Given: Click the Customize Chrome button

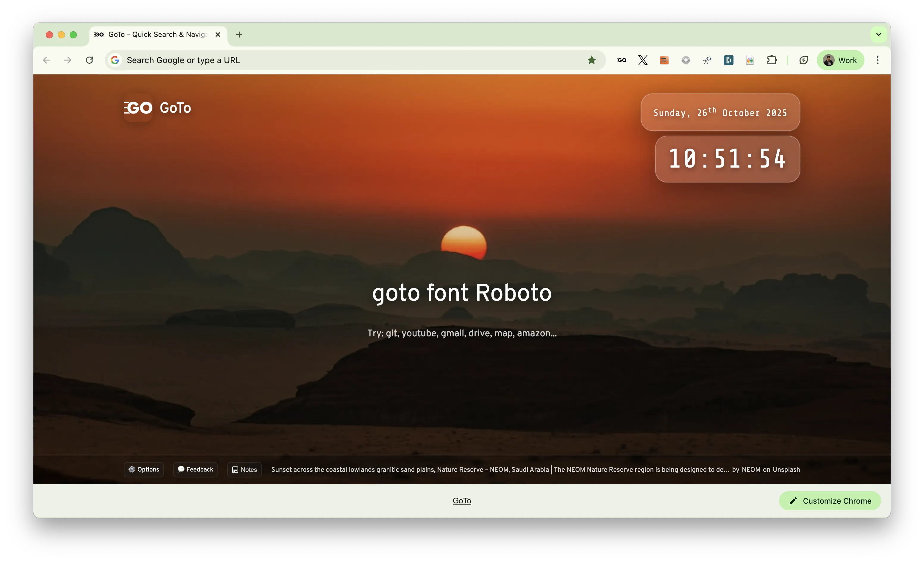Looking at the screenshot, I should click(x=830, y=501).
